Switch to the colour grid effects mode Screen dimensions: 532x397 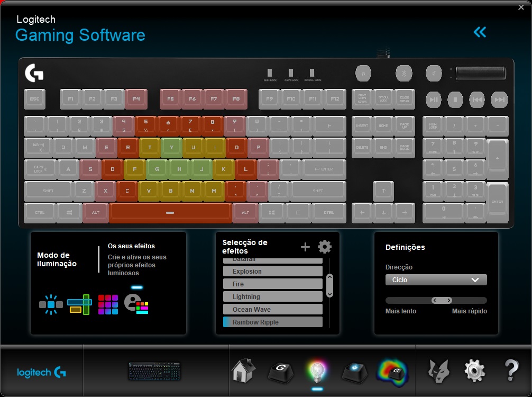(x=108, y=304)
